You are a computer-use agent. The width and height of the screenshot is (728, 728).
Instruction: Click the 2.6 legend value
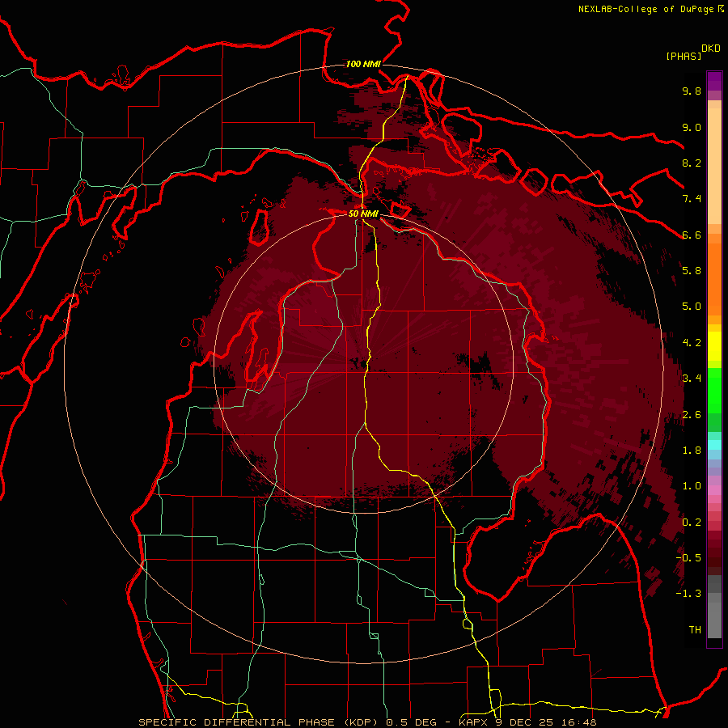click(692, 415)
